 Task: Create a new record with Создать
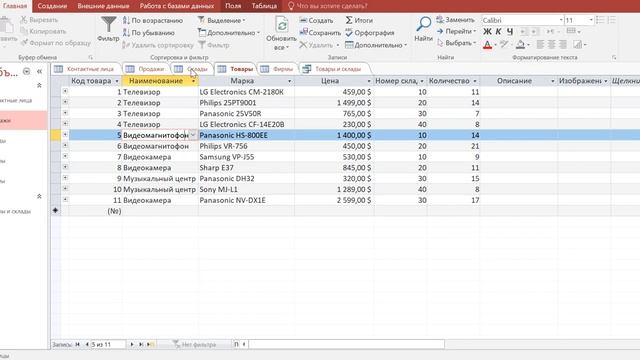316,20
